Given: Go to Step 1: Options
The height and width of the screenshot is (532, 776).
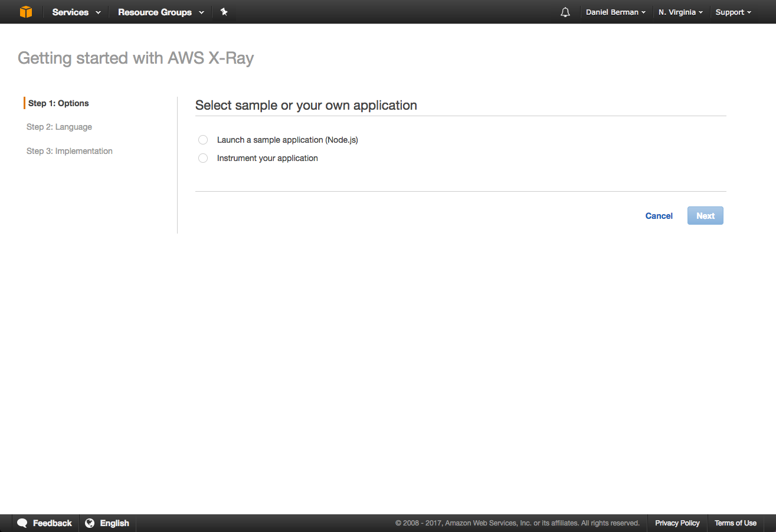Looking at the screenshot, I should coord(58,103).
